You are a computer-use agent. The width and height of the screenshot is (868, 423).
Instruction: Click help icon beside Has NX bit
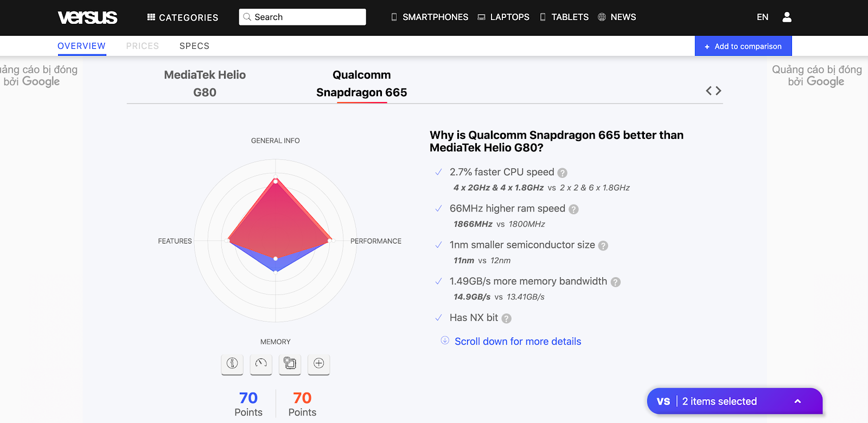click(506, 318)
